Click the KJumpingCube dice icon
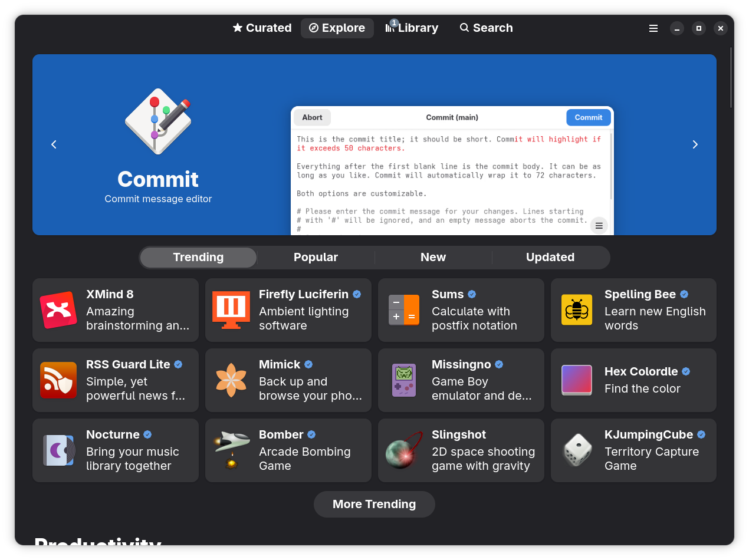Screen dimensions: 749x560 click(x=577, y=450)
